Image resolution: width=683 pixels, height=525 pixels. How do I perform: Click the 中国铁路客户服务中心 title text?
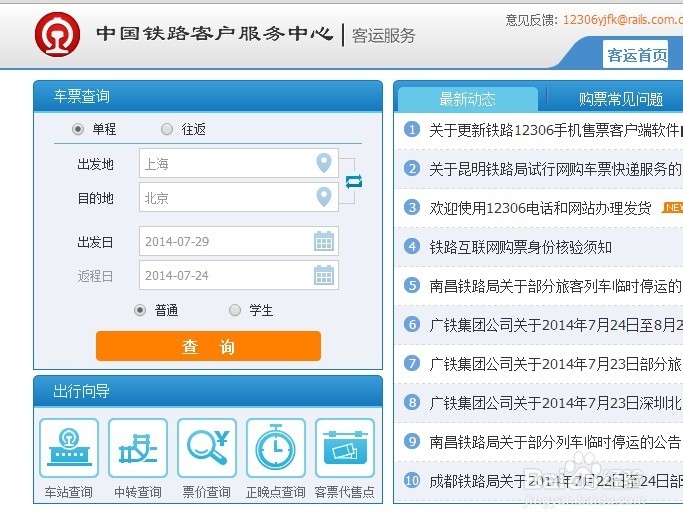tap(215, 34)
